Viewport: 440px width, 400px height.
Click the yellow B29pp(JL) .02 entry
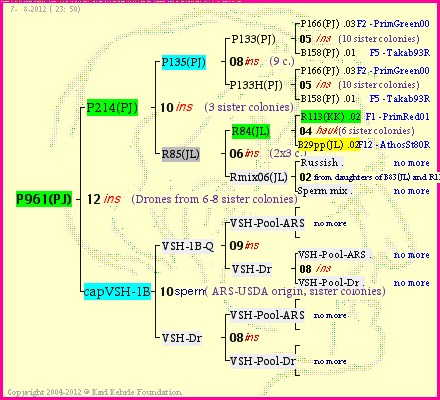[328, 145]
